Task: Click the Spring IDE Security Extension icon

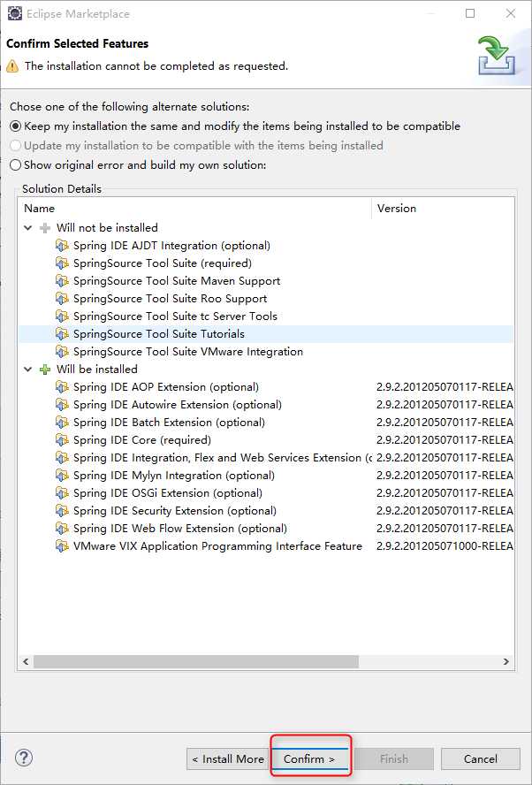Action: coord(62,511)
